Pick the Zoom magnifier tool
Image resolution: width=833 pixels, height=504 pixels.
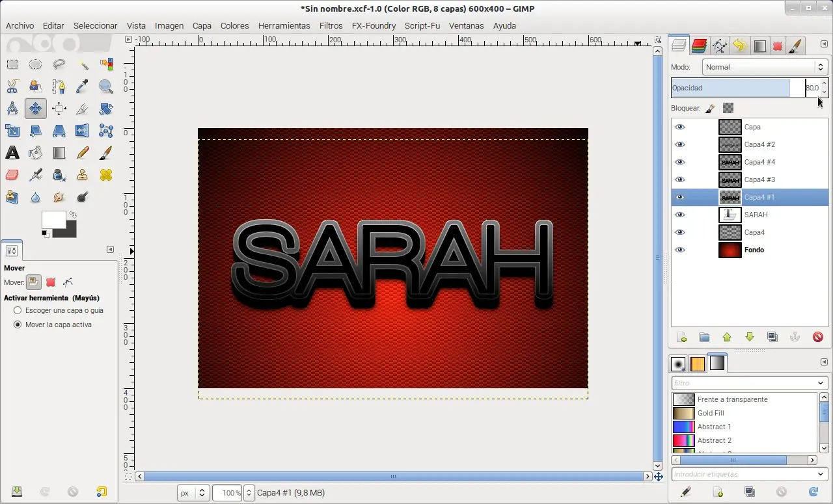(x=106, y=86)
